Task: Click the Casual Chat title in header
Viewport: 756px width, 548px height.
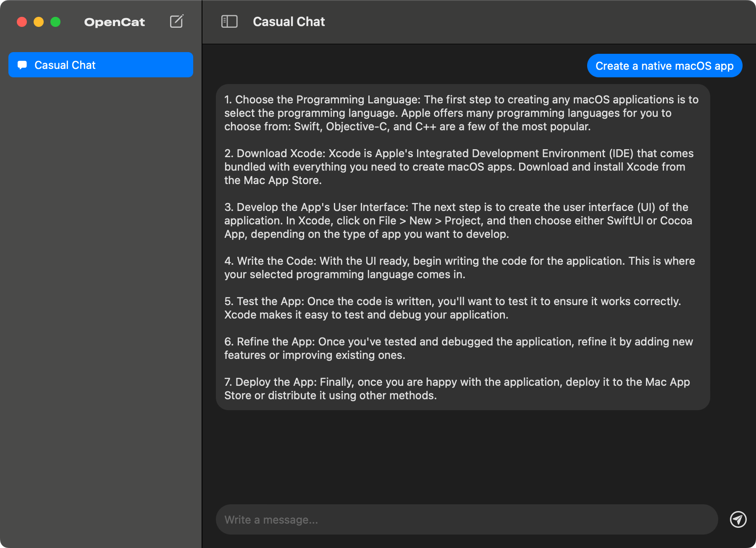Action: click(289, 22)
